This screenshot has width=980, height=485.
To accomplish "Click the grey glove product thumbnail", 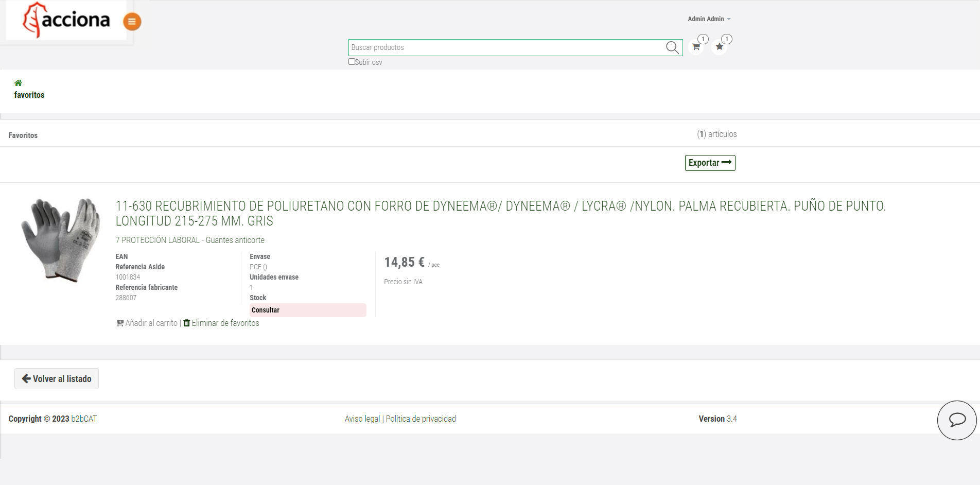I will click(60, 240).
